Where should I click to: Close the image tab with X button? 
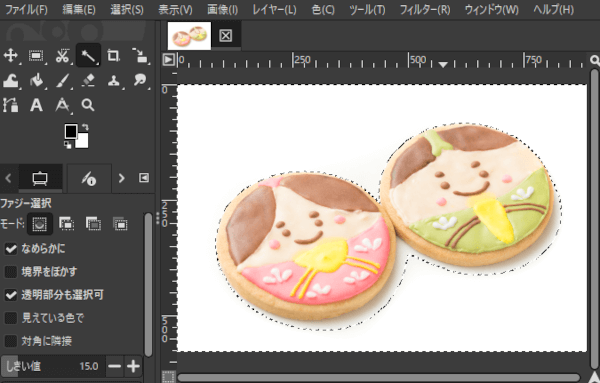pyautogui.click(x=225, y=36)
